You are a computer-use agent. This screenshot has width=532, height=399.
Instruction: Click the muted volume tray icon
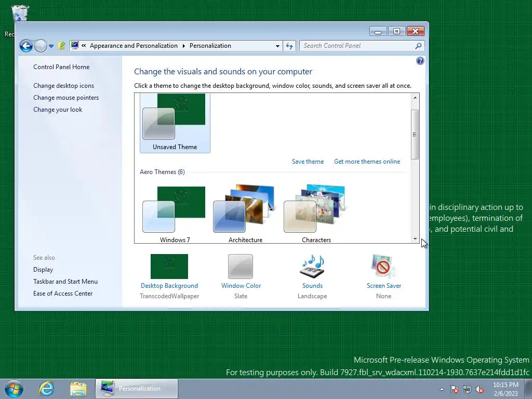pos(480,389)
